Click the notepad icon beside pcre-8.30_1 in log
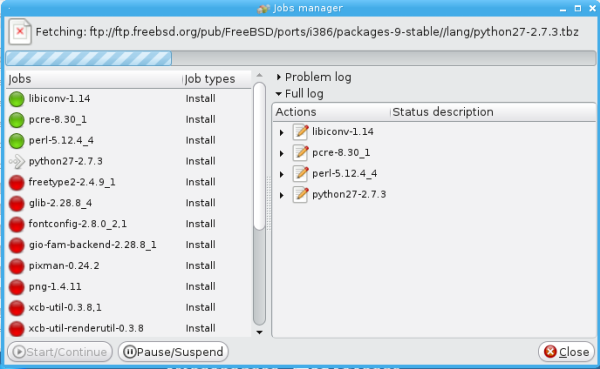 pos(301,153)
